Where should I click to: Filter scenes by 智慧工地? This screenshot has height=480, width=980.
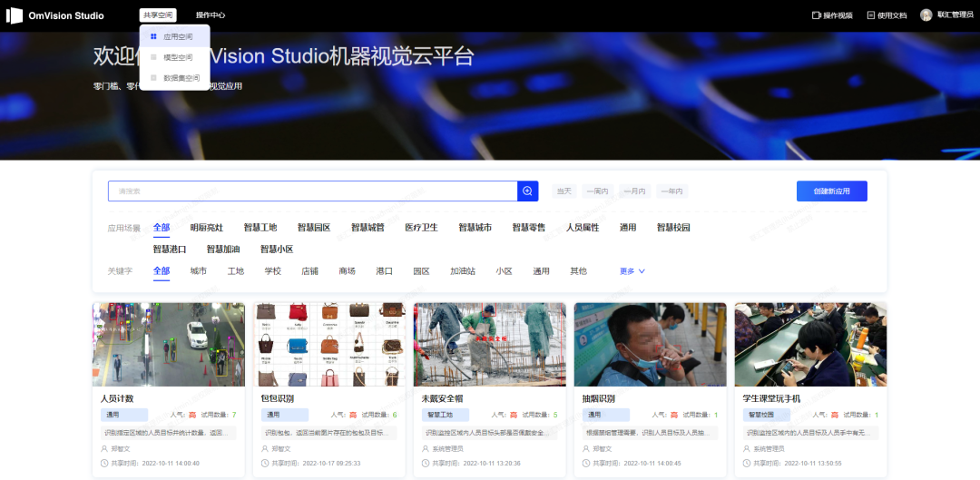pos(260,228)
